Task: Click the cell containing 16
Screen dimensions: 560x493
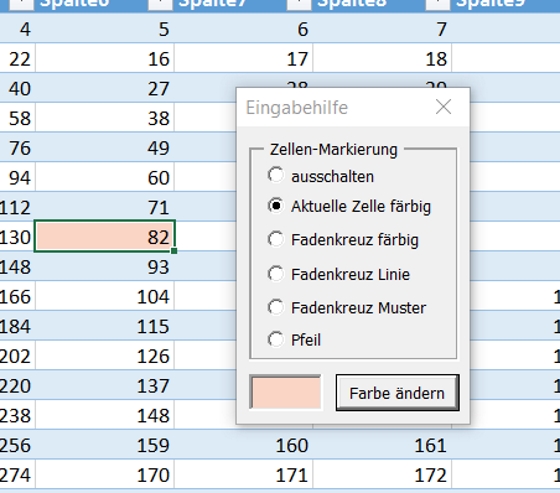Action: pyautogui.click(x=105, y=58)
